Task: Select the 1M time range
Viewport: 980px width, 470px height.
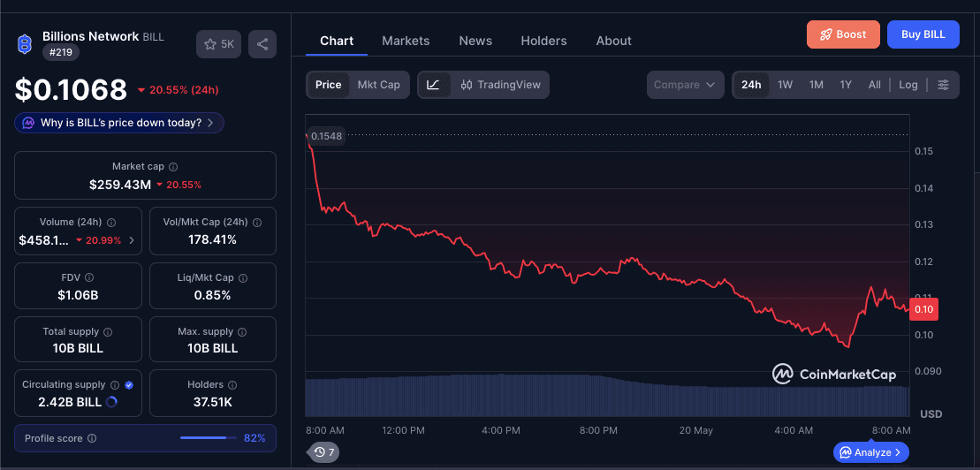Action: pos(816,85)
